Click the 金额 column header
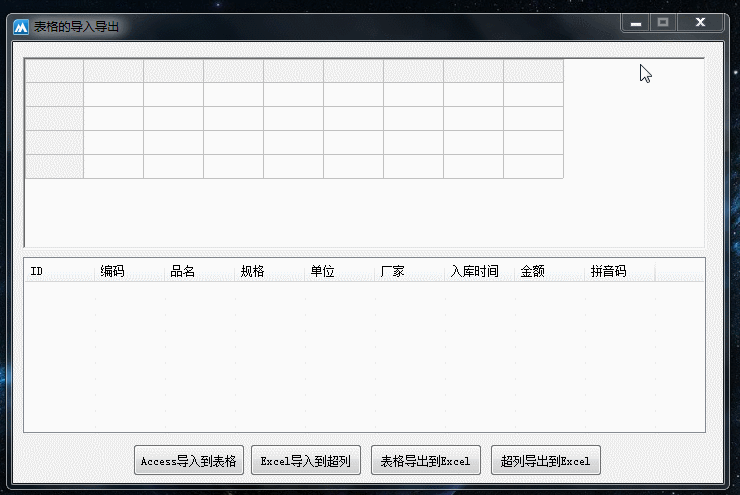Screen dimensions: 740x495 pos(549,271)
